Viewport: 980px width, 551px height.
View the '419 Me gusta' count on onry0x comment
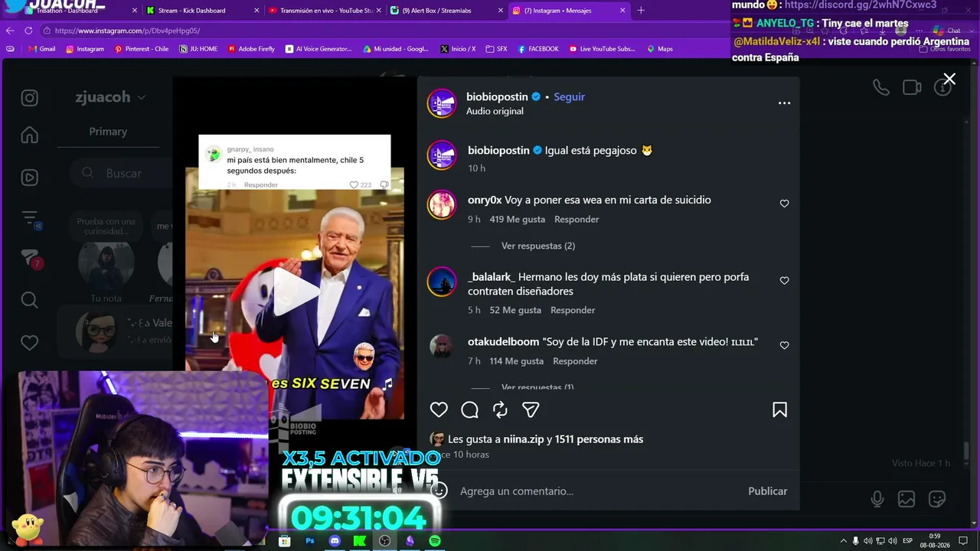[518, 219]
